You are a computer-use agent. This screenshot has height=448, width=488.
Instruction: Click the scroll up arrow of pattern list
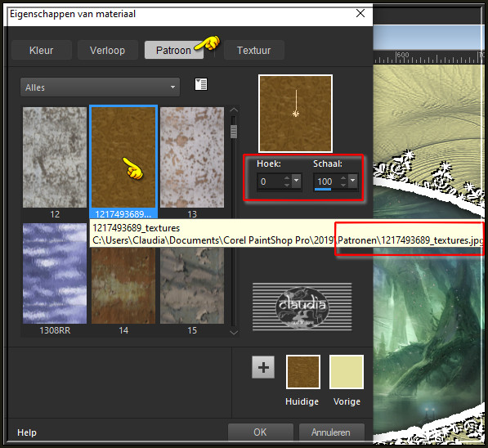click(x=234, y=110)
